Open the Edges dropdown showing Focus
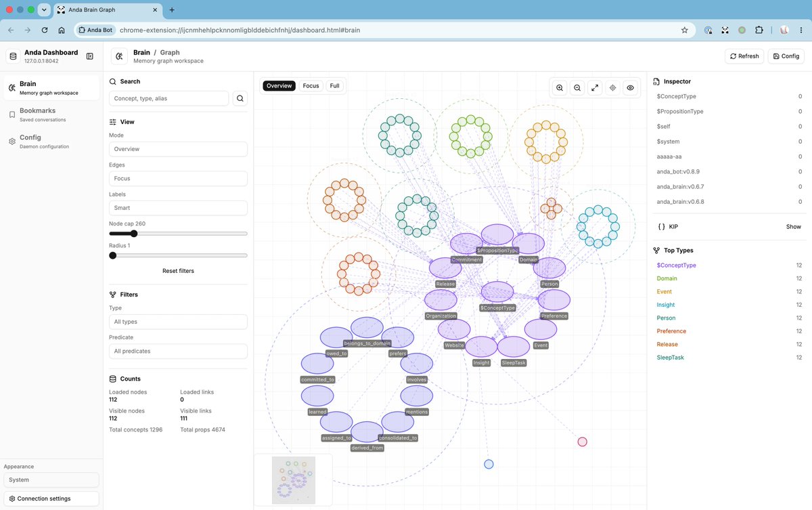The width and height of the screenshot is (812, 510). (x=178, y=179)
